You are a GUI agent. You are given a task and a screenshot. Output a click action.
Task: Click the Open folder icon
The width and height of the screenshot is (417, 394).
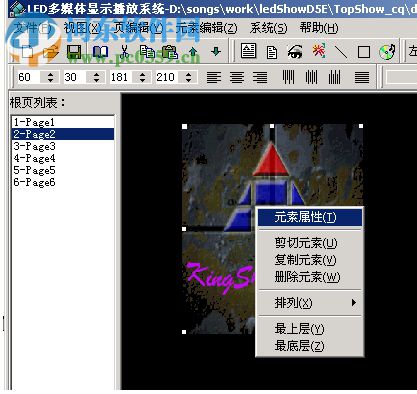(51, 52)
